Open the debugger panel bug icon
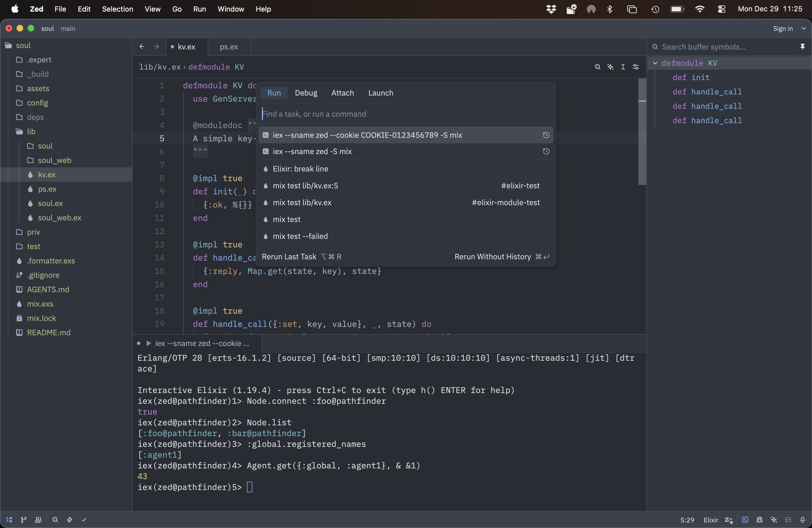Screen dimensions: 812x528 tap(760, 520)
